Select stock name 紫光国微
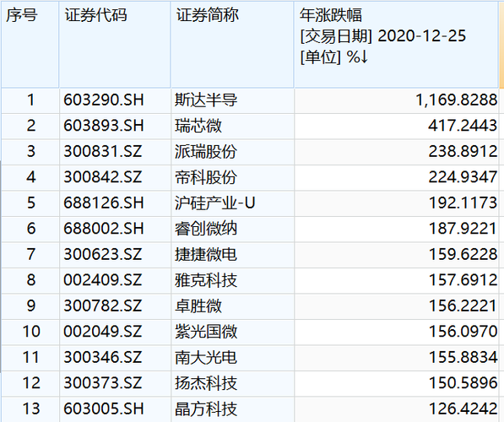504x422 pixels. (x=206, y=332)
